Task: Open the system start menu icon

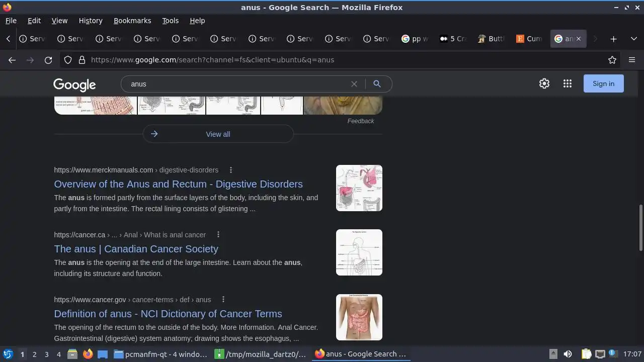Action: click(8, 354)
